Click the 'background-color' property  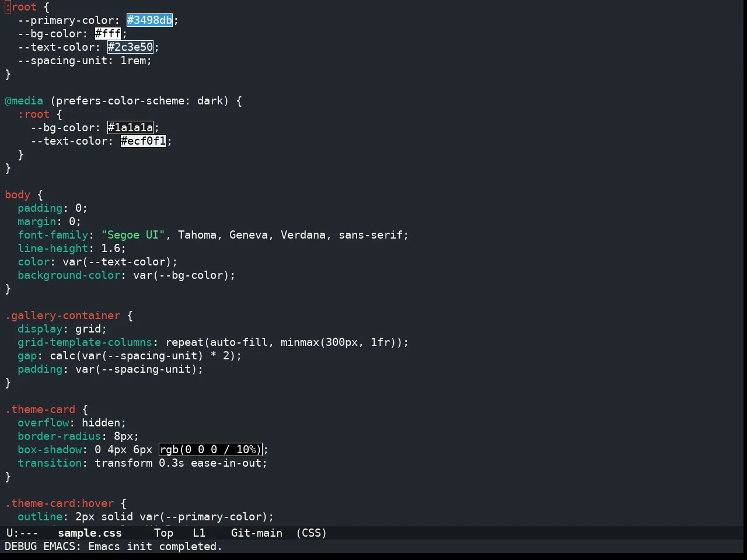point(69,275)
